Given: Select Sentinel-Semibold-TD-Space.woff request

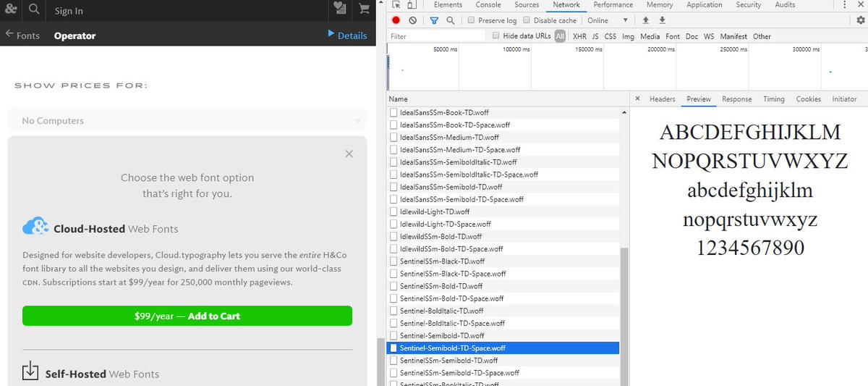Looking at the screenshot, I should point(503,348).
